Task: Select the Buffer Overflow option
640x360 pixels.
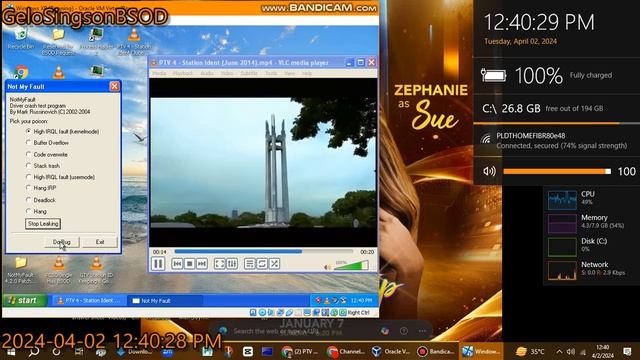Action: click(x=47, y=143)
